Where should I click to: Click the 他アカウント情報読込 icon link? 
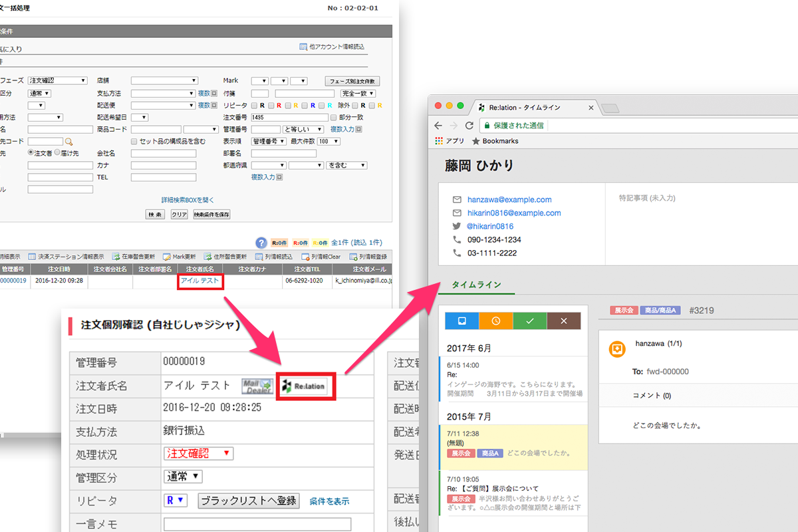click(x=303, y=47)
